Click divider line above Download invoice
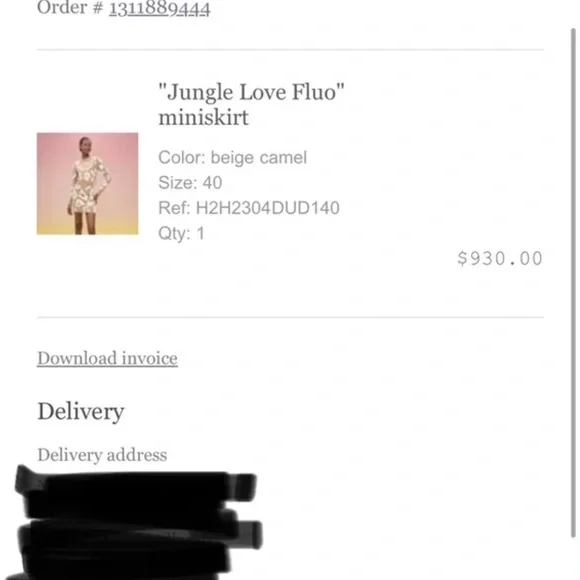Viewport: 580px width, 580px height. click(x=290, y=317)
